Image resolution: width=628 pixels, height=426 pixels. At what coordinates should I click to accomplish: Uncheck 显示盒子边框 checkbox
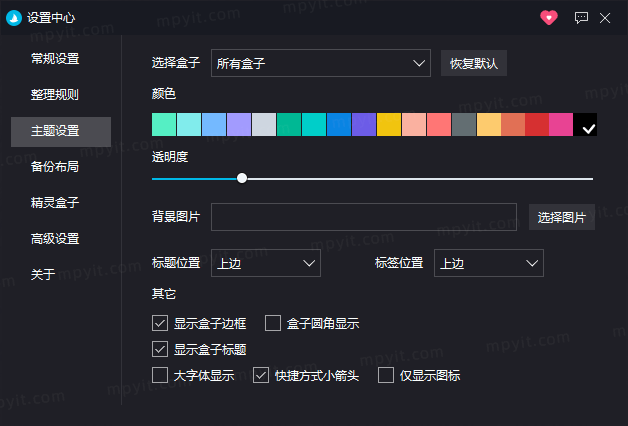point(160,323)
